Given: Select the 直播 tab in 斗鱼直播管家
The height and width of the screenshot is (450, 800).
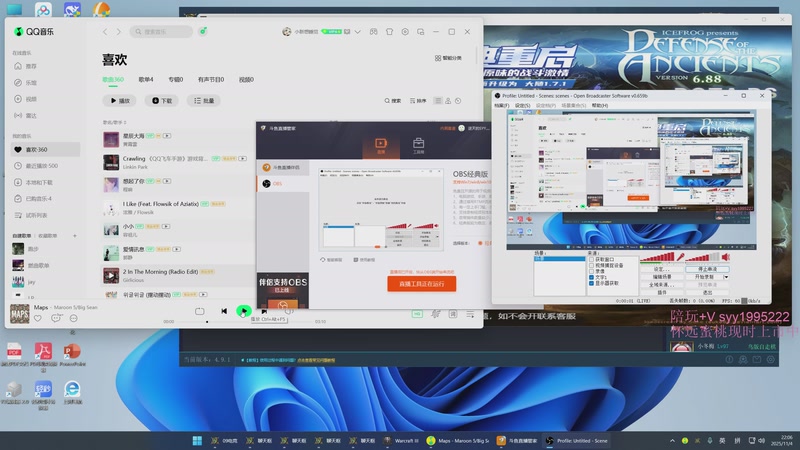Looking at the screenshot, I should point(381,145).
